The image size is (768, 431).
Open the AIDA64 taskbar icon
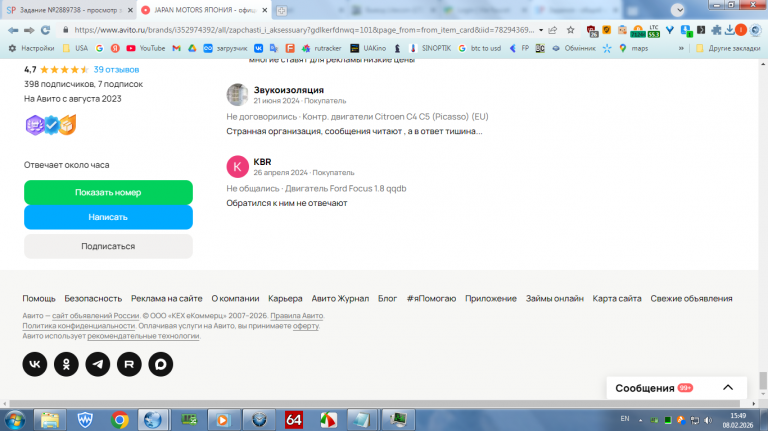pos(293,420)
